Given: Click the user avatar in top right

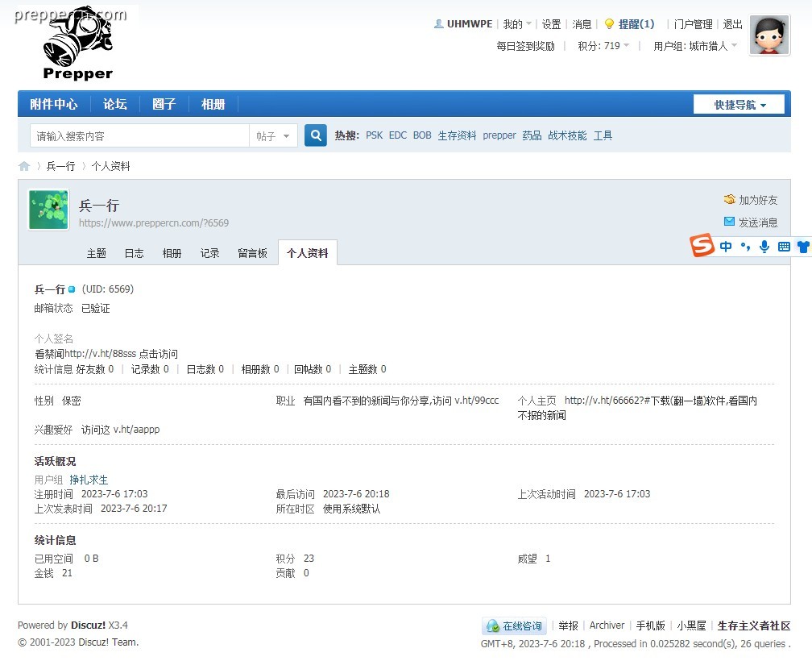Looking at the screenshot, I should pos(769,35).
